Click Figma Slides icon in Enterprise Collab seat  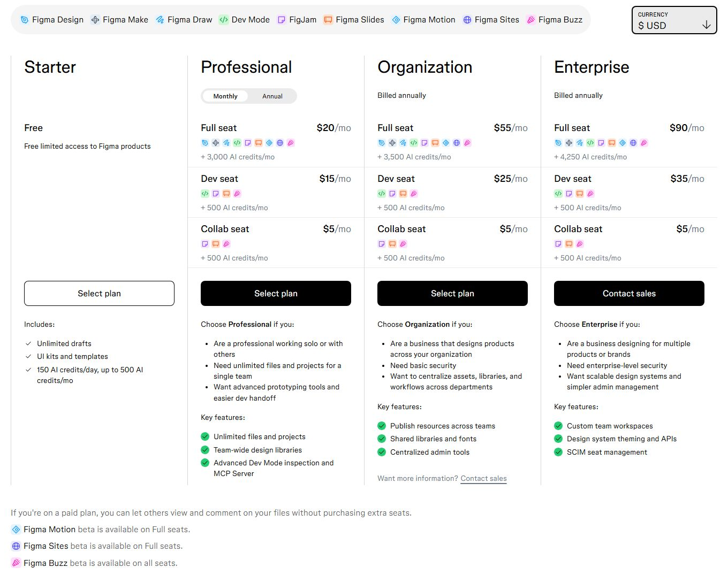569,244
